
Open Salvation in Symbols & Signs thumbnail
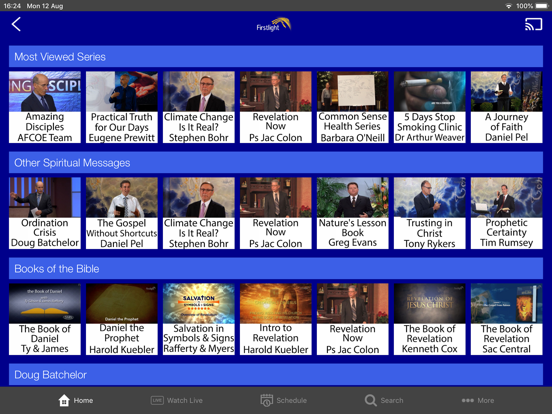[199, 319]
